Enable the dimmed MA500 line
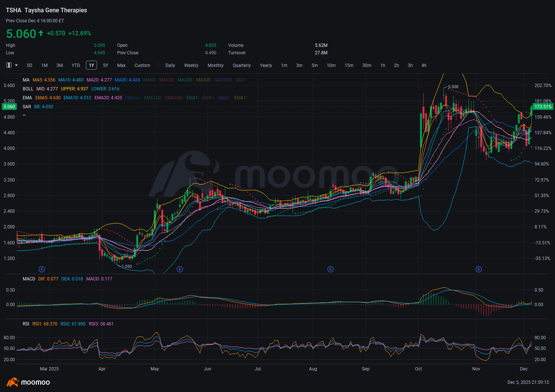 point(204,80)
